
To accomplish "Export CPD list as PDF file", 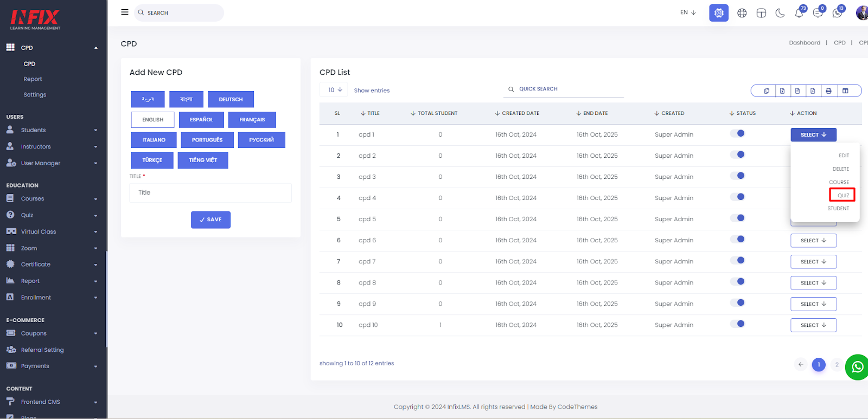I will tap(813, 91).
